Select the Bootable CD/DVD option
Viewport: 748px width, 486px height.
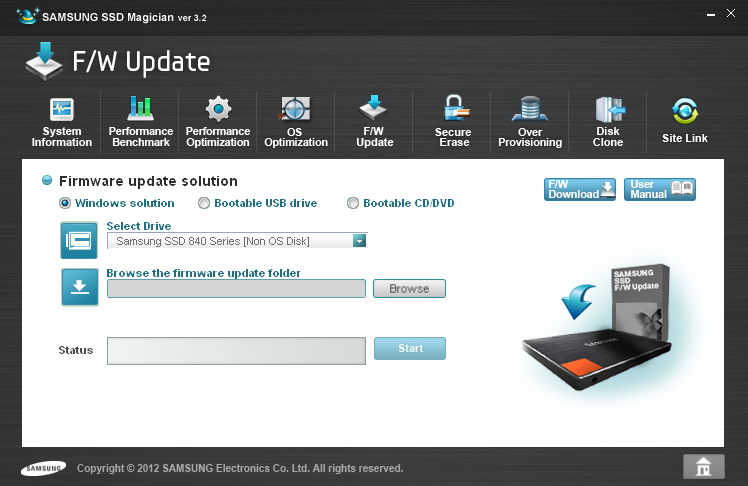click(x=353, y=203)
